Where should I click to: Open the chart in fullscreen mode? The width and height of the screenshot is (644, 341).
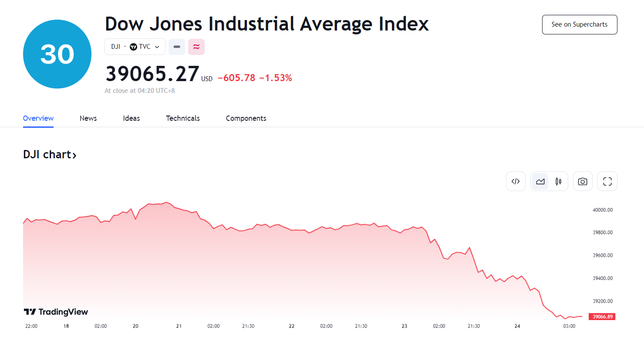point(607,181)
